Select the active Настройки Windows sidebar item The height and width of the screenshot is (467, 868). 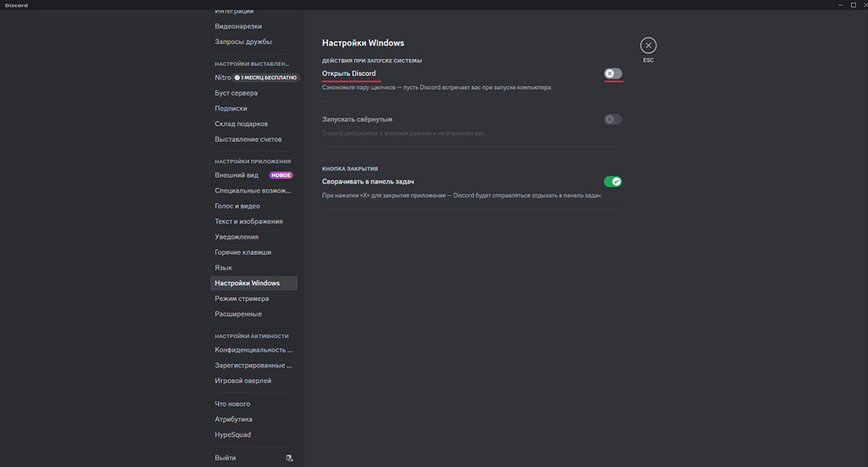[247, 283]
